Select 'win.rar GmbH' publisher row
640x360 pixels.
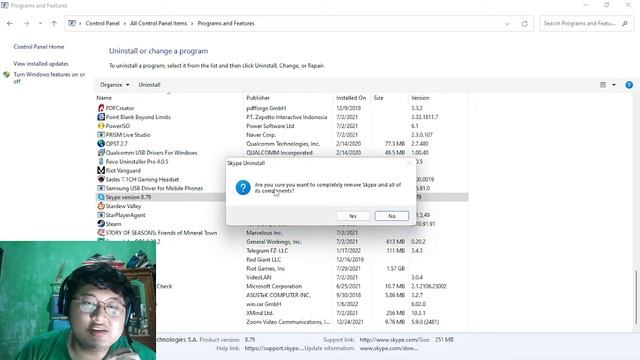point(264,304)
